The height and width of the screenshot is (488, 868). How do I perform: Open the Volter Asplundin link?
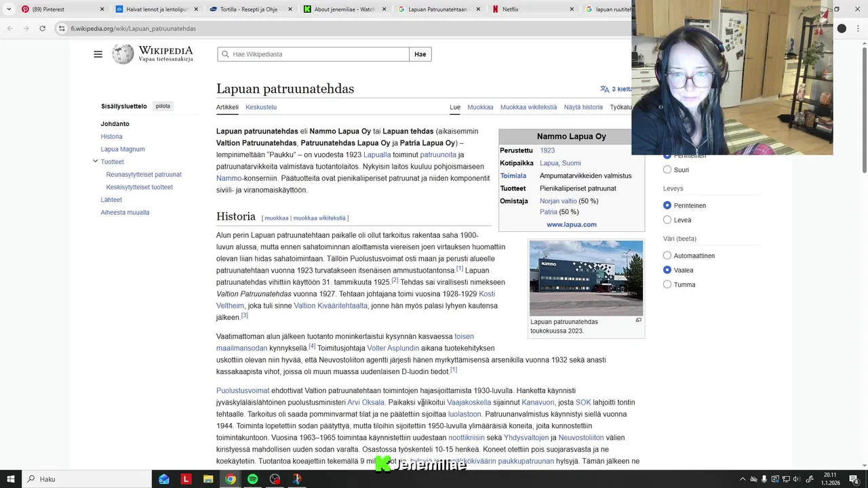click(x=393, y=348)
